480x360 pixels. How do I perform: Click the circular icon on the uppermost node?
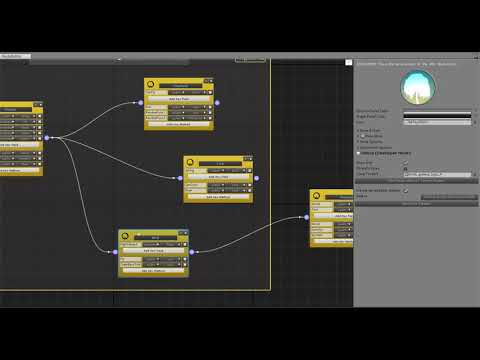tap(151, 84)
